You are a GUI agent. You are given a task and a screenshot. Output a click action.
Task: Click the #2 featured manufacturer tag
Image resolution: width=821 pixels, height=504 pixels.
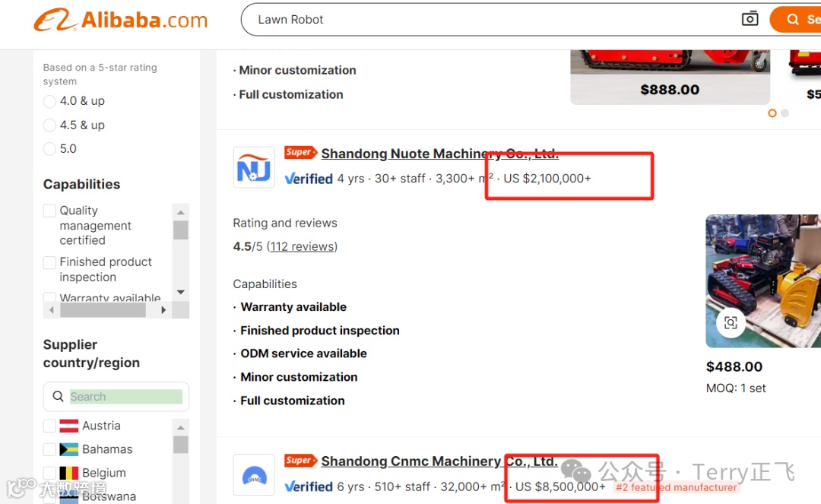pyautogui.click(x=676, y=487)
